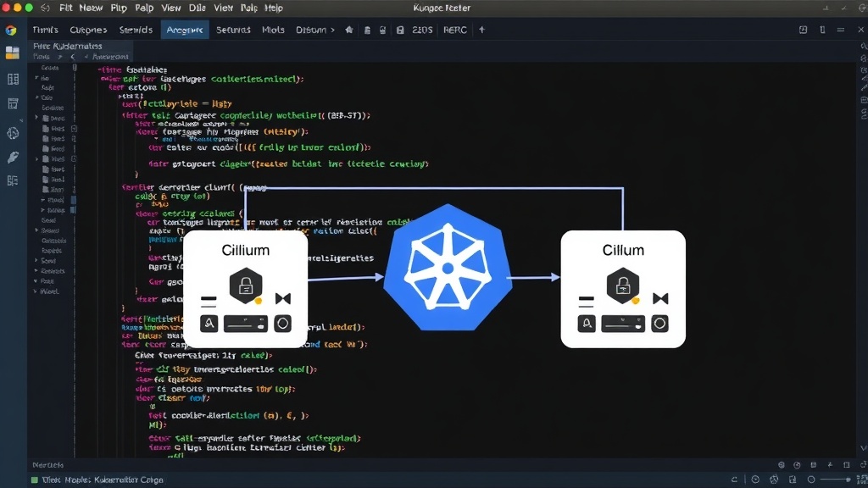Open the Chrome-like logo icon in sidebar
Screen dimensions: 868x488
[10, 30]
